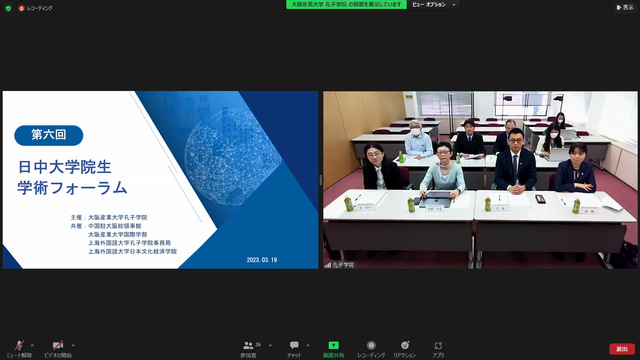640x360 pixels.
Task: Select the shared presentation slide
Action: pyautogui.click(x=160, y=180)
